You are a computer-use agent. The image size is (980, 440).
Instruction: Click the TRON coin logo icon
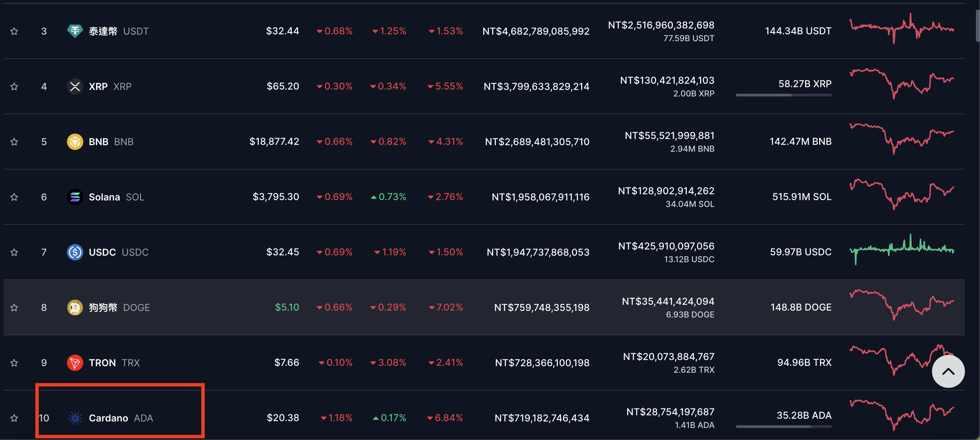tap(75, 362)
